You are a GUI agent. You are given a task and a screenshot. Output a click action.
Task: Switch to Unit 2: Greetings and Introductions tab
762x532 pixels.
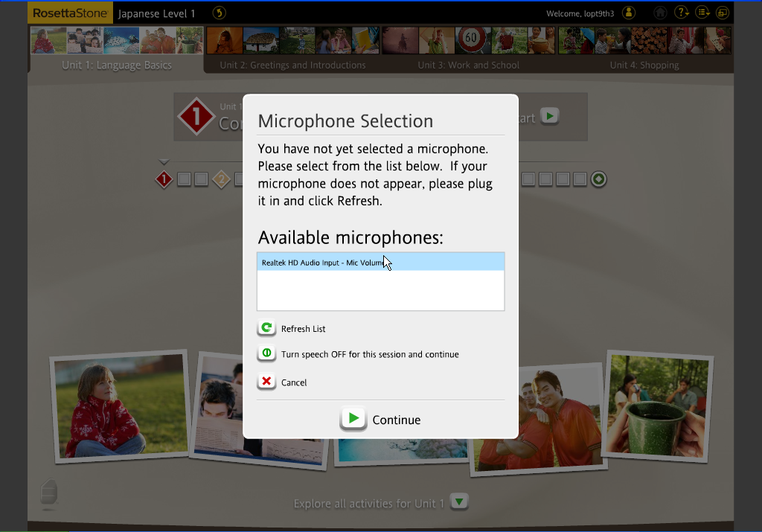[292, 65]
